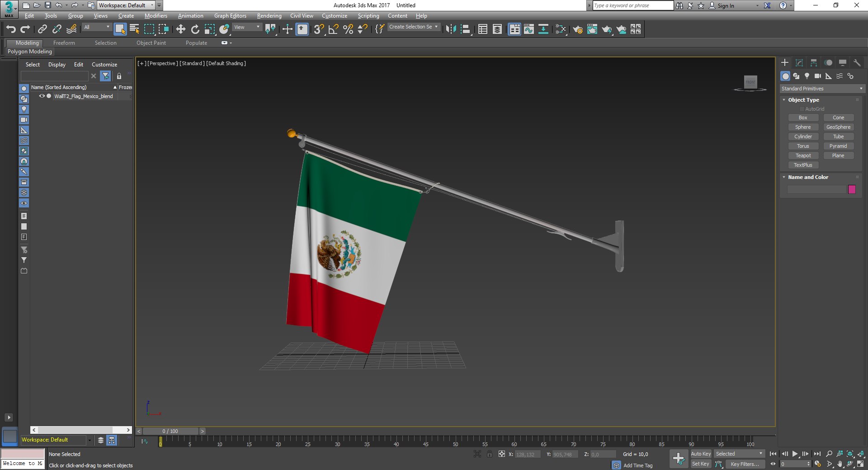
Task: Click the GeoSphere primitive button
Action: point(839,127)
